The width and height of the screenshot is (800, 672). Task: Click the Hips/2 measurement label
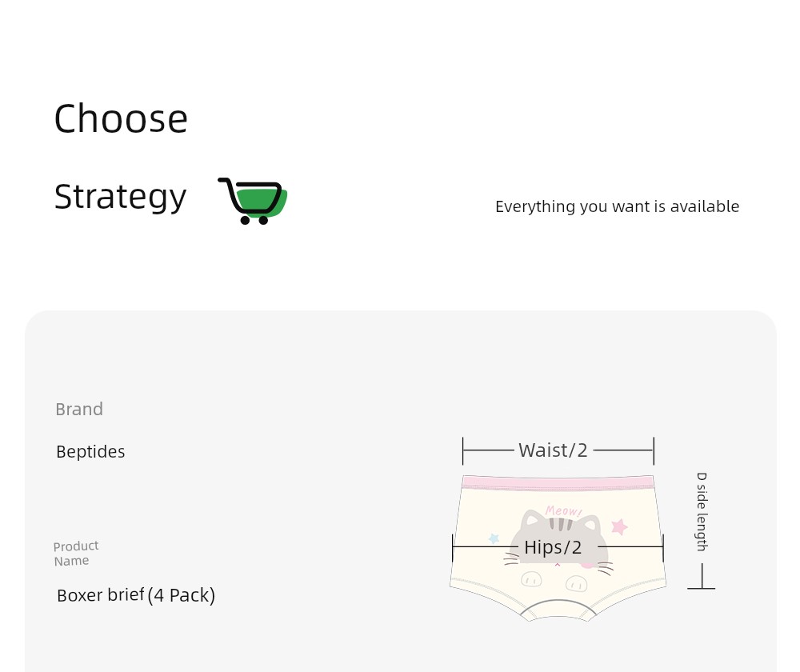(x=553, y=547)
